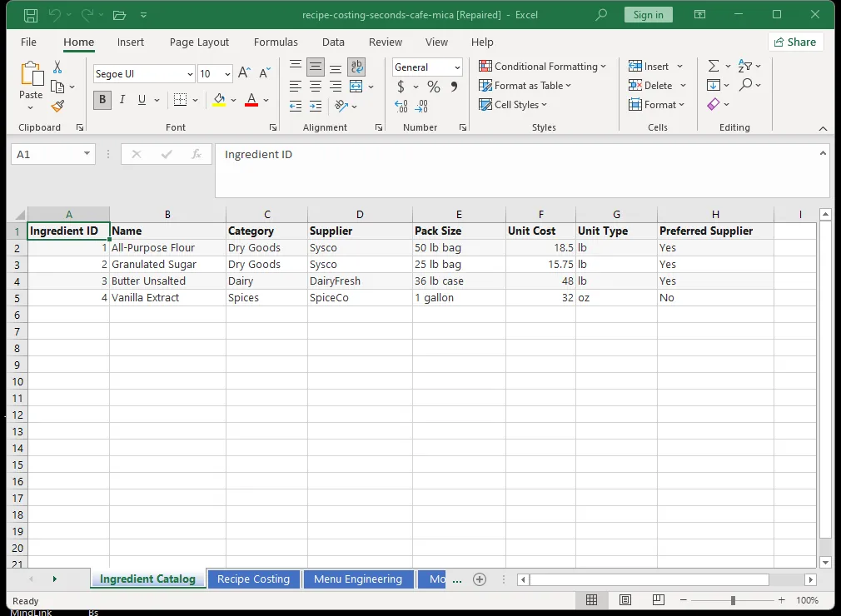The height and width of the screenshot is (616, 841).
Task: Click the Clear eraser icon
Action: [x=714, y=104]
